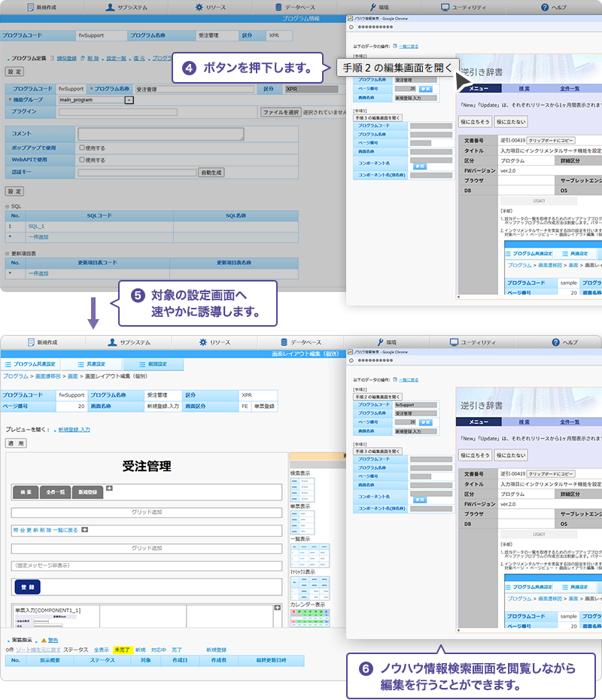Click SQL_1 link in SQL table
The image size is (602, 700).
click(x=36, y=227)
